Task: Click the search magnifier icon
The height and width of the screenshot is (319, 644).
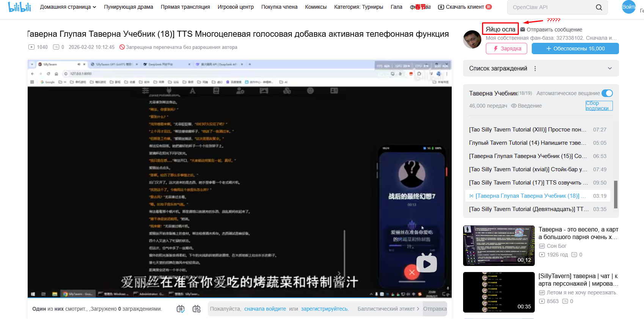Action: tap(599, 7)
